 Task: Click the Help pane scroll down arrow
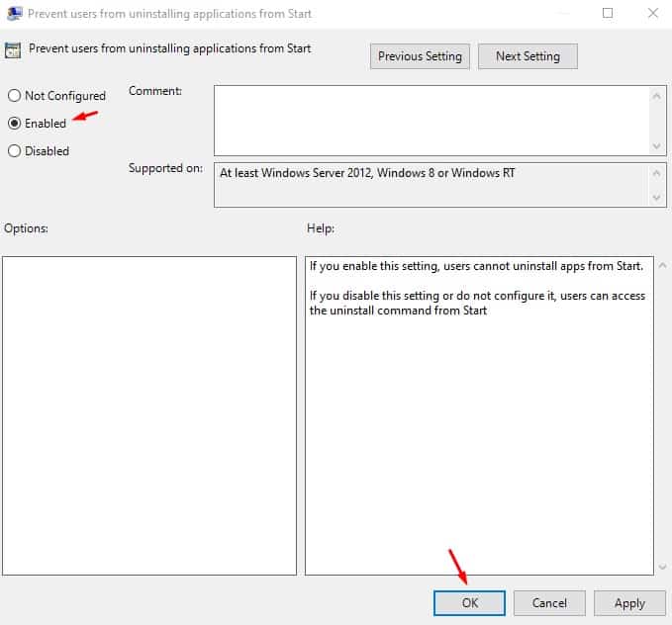click(x=662, y=567)
